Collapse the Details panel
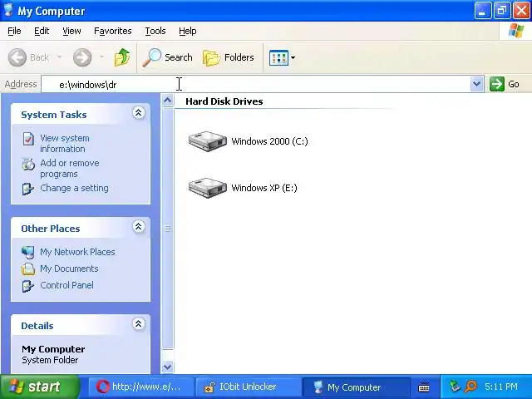The height and width of the screenshot is (399, 532). point(139,324)
